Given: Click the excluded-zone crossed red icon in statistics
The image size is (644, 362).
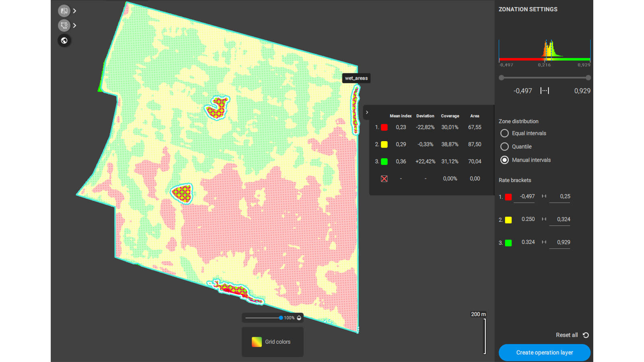Looking at the screenshot, I should [x=384, y=179].
